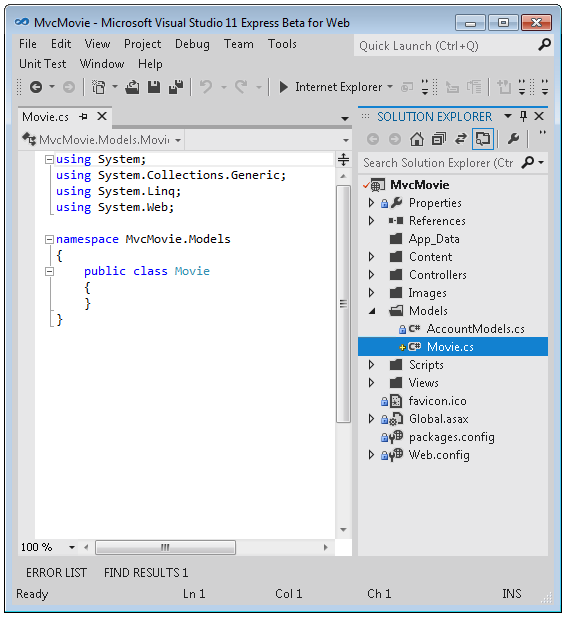Image resolution: width=562 pixels, height=619 pixels.
Task: Select favicon.ico in Solution Explorer
Action: pos(438,401)
